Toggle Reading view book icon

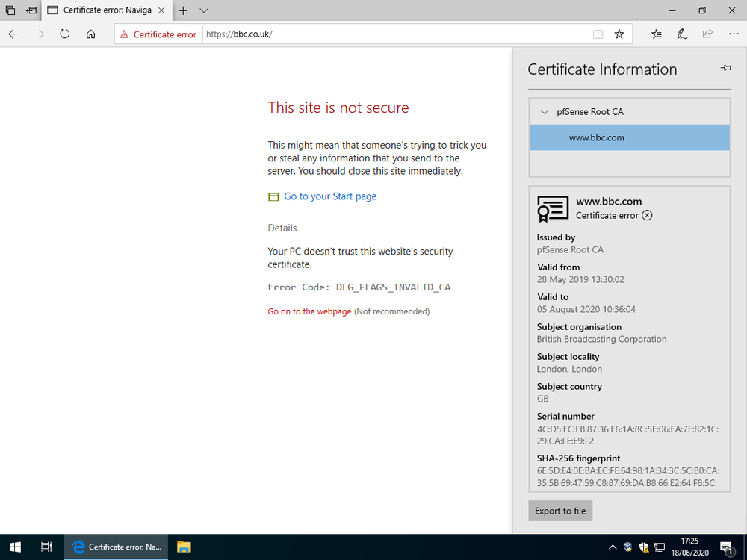click(598, 34)
